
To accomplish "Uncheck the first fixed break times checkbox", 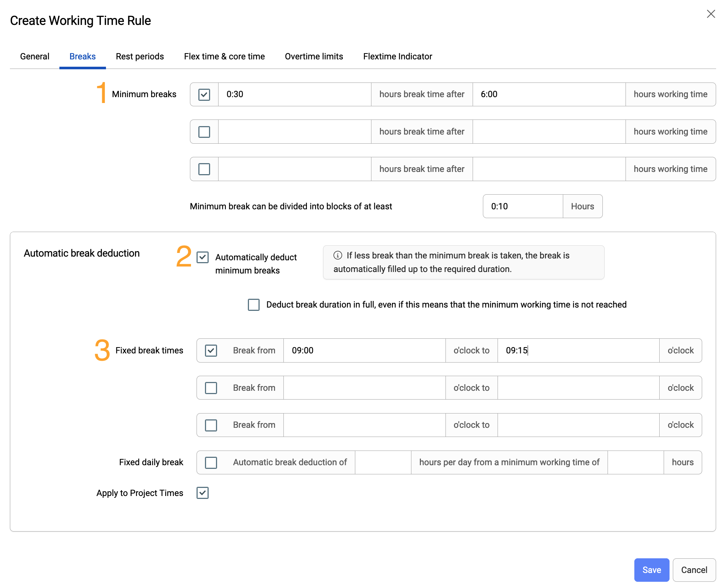I will pyautogui.click(x=211, y=350).
